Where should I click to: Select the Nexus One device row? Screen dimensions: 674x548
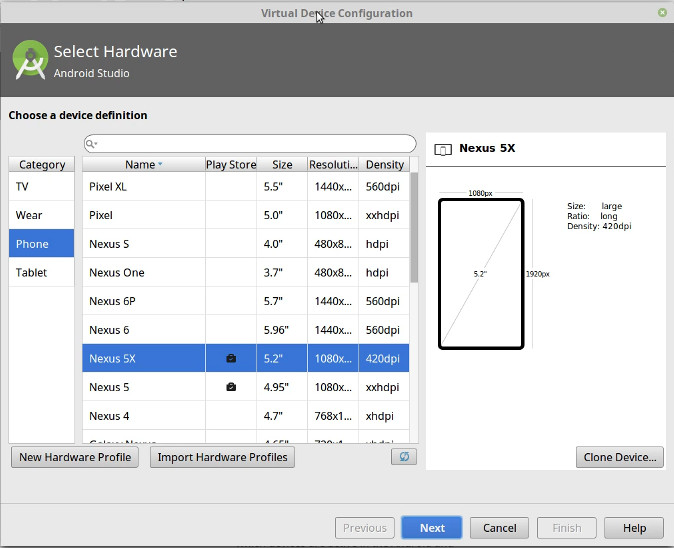pyautogui.click(x=245, y=272)
